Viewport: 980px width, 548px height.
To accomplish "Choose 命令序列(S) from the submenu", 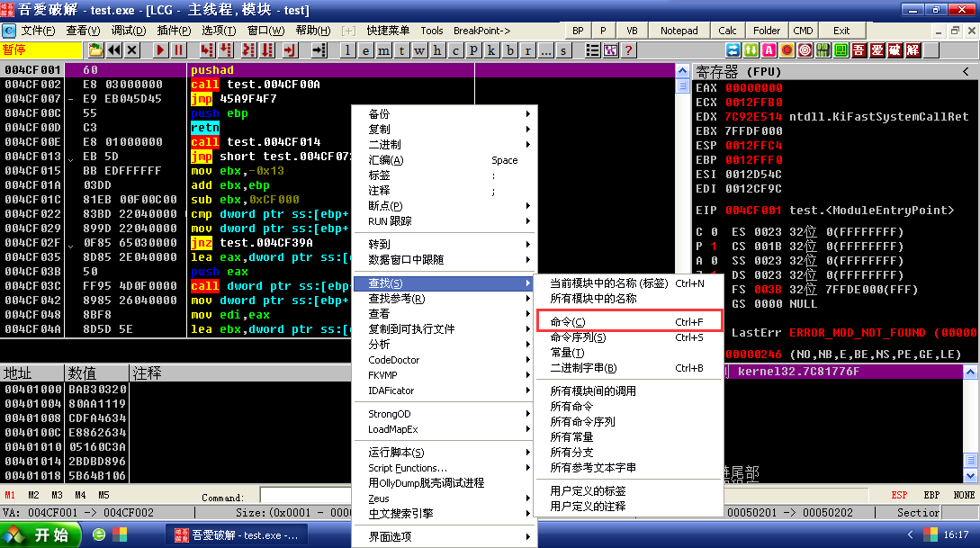I will coord(629,337).
